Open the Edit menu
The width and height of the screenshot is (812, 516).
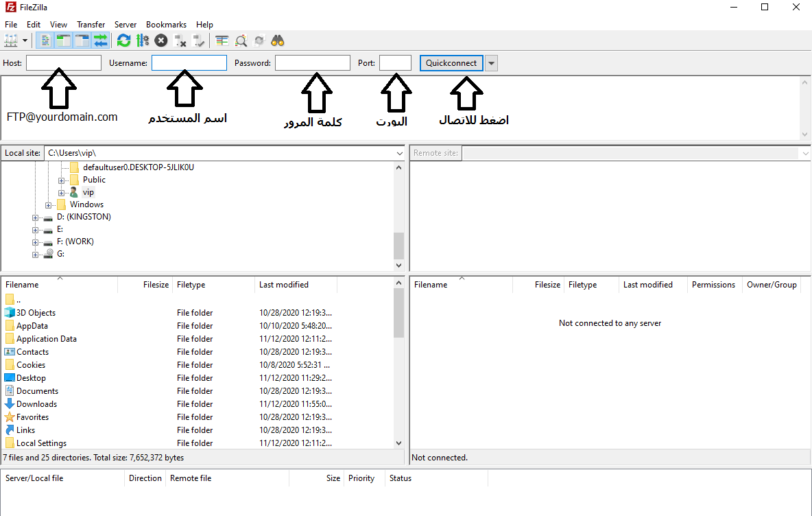click(x=34, y=24)
